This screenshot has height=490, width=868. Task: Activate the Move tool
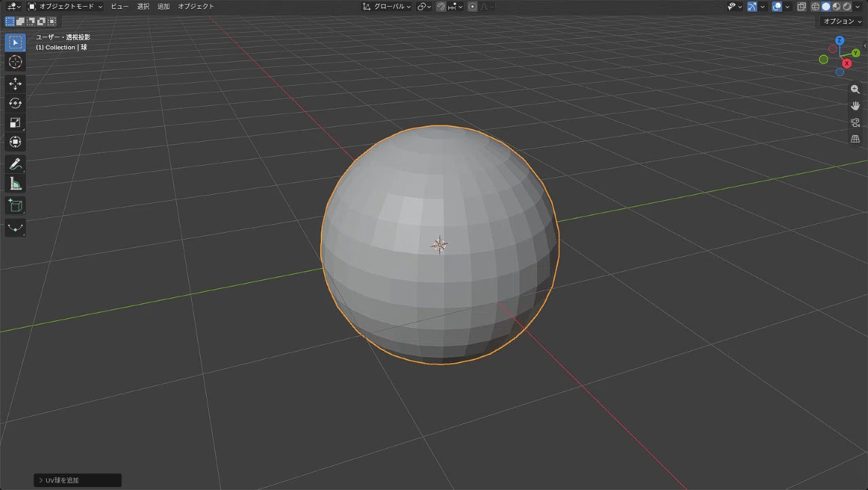(x=15, y=83)
